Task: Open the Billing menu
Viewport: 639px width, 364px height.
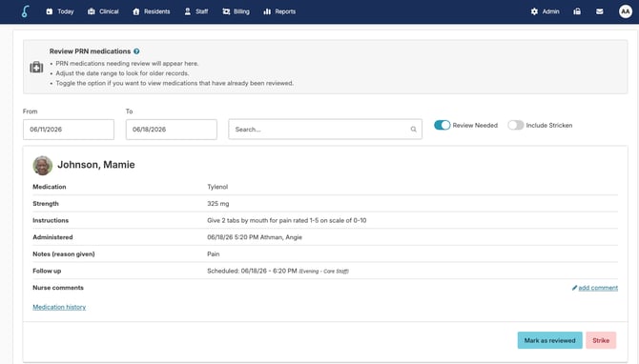Action: (236, 11)
